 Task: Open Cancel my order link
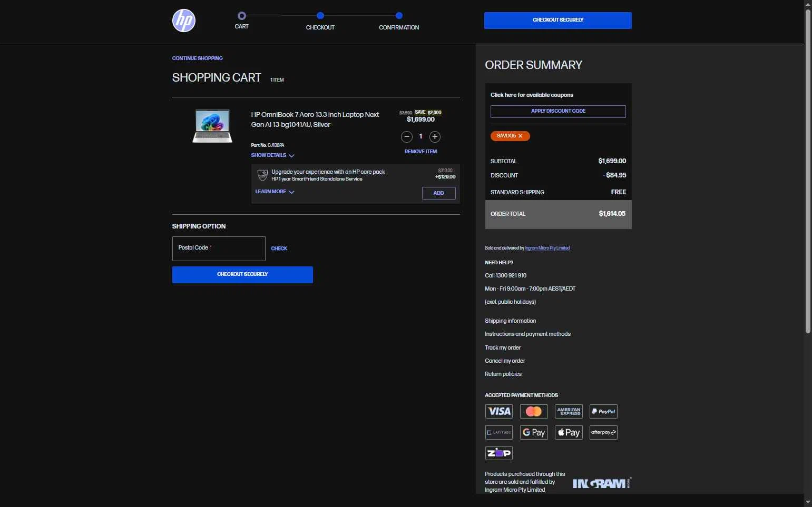[505, 361]
